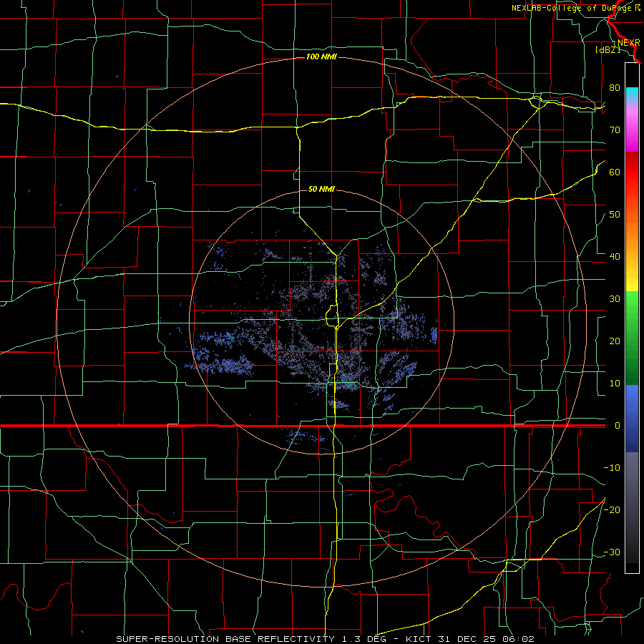
Task: Click the "-10" value on the dBZ scale
Action: pos(612,468)
